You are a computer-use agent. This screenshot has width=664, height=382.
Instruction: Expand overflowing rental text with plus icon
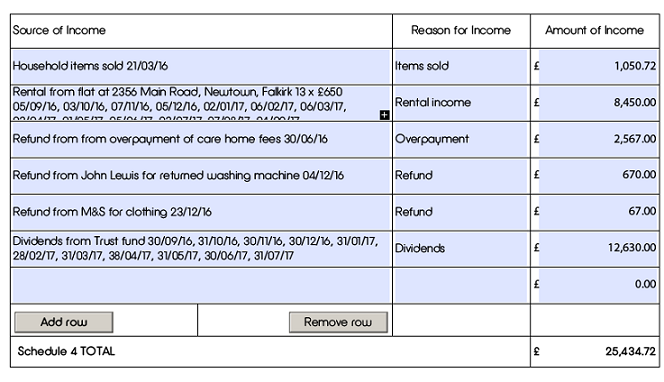pos(384,115)
